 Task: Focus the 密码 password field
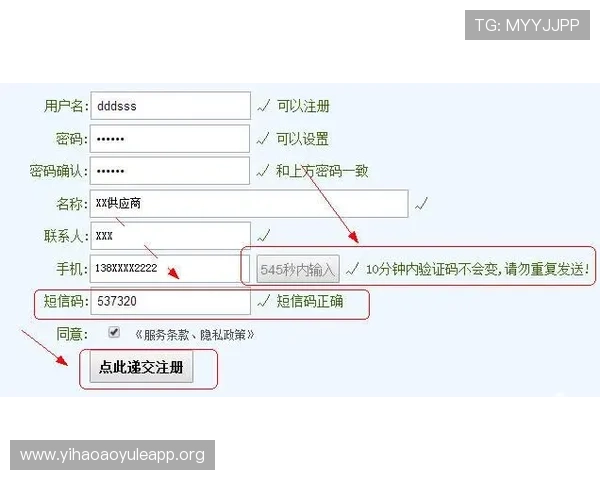pos(170,139)
